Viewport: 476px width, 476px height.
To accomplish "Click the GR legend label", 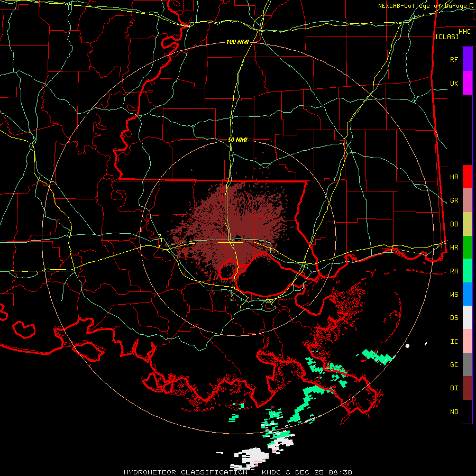I will (454, 200).
